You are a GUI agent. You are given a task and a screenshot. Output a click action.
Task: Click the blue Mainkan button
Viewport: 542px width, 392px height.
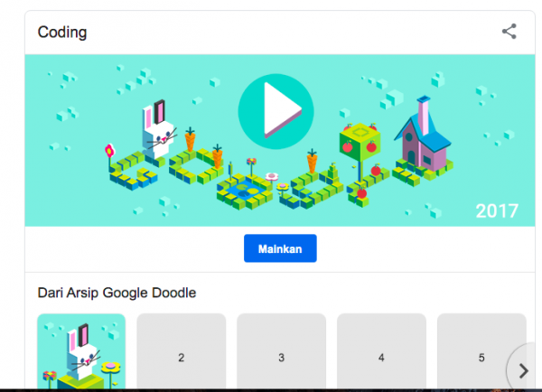click(280, 248)
